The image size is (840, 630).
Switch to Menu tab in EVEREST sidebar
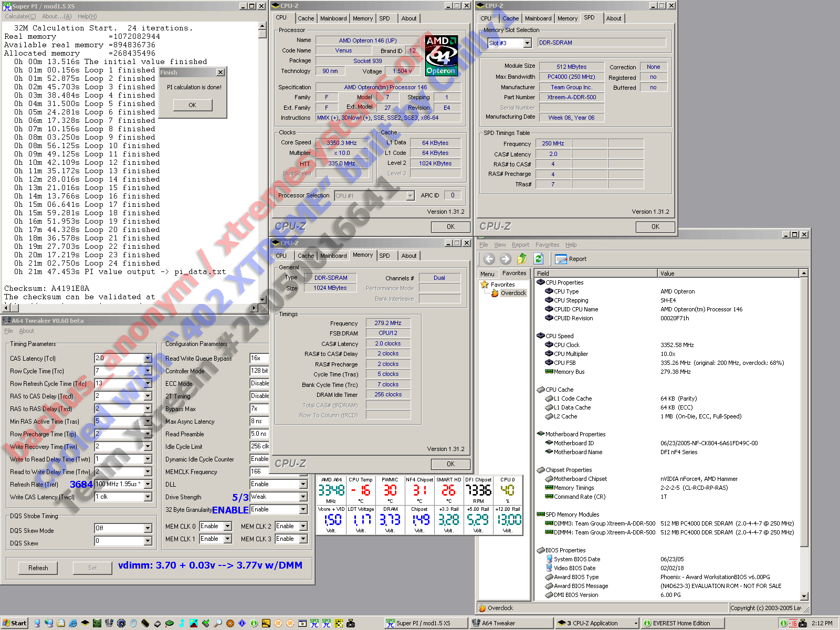coord(487,274)
